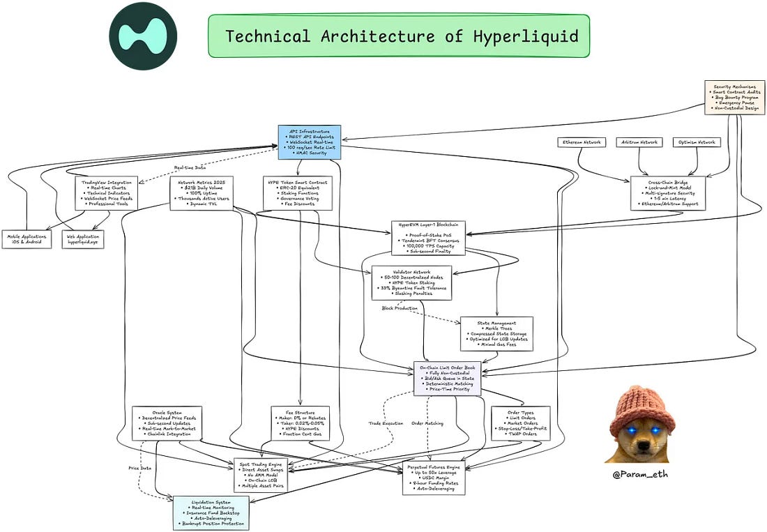Click the HyperEVM Layer-1 Blockchain box
Screen dimensions: 767x532
pos(428,236)
